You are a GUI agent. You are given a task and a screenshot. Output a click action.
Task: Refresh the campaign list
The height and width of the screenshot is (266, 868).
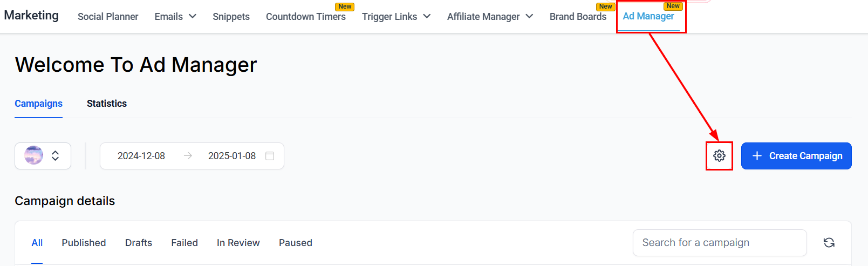(x=829, y=243)
